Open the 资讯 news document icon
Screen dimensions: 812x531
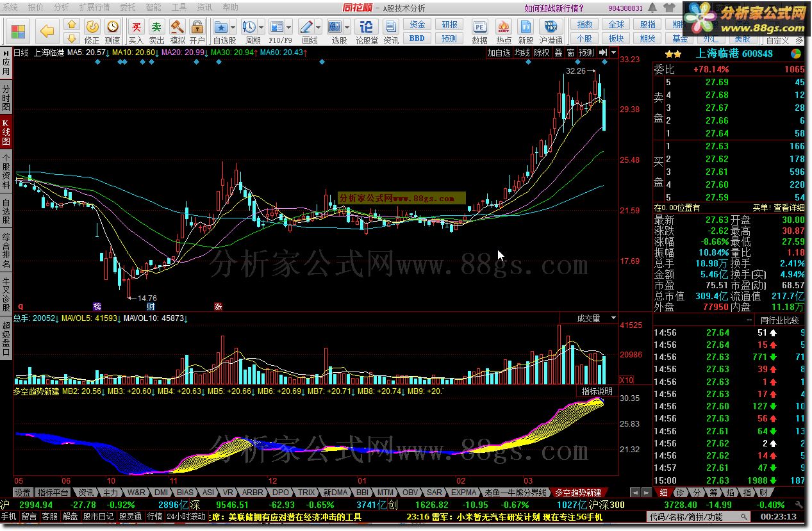(x=391, y=27)
